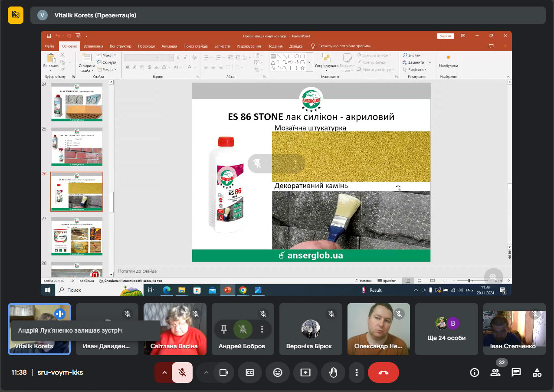Toggle italic К formatting
The width and height of the screenshot is (554, 392).
coord(135,67)
